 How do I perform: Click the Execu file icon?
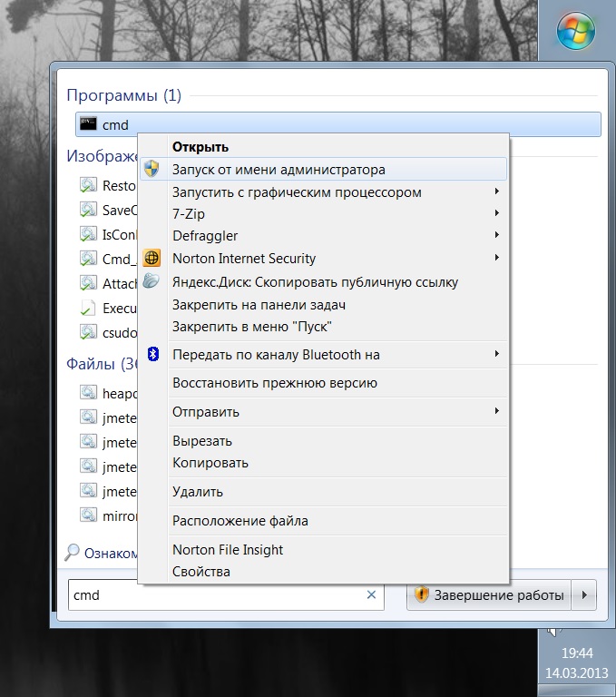pyautogui.click(x=88, y=308)
